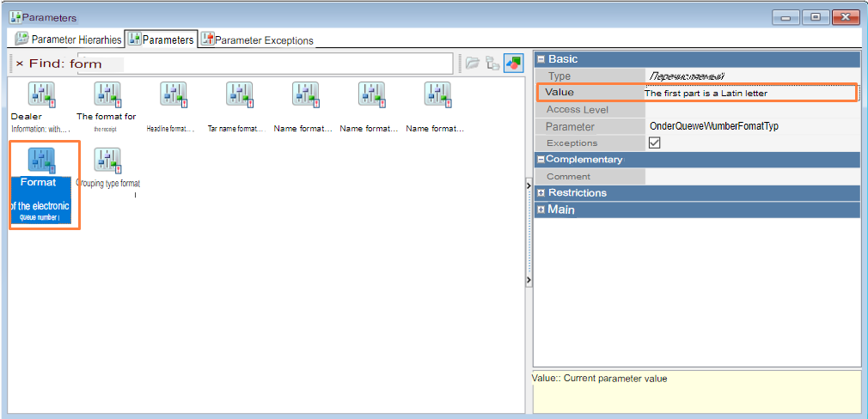Toggle the colored view mode toolbar button
Image resolution: width=868 pixels, height=419 pixels.
[x=513, y=63]
